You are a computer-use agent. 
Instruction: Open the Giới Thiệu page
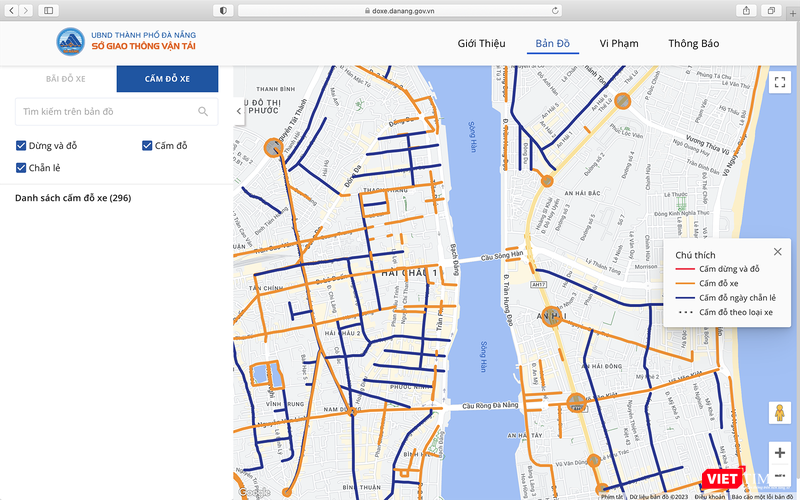coord(481,44)
